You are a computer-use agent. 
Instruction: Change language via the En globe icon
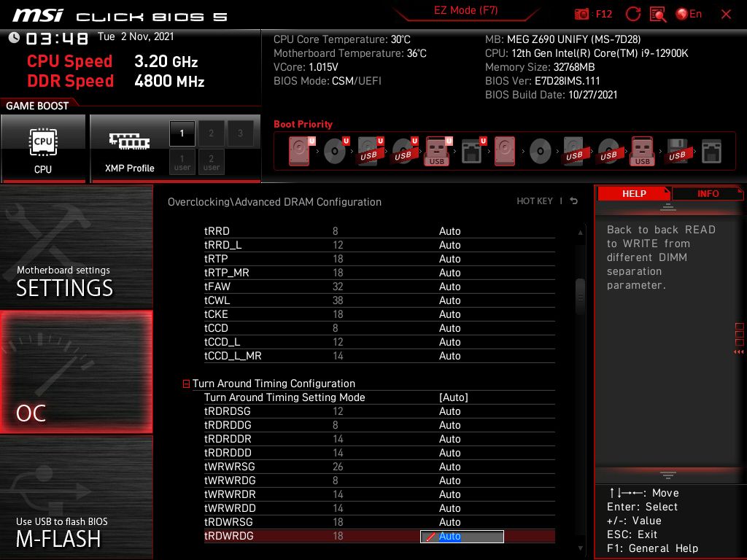click(689, 15)
